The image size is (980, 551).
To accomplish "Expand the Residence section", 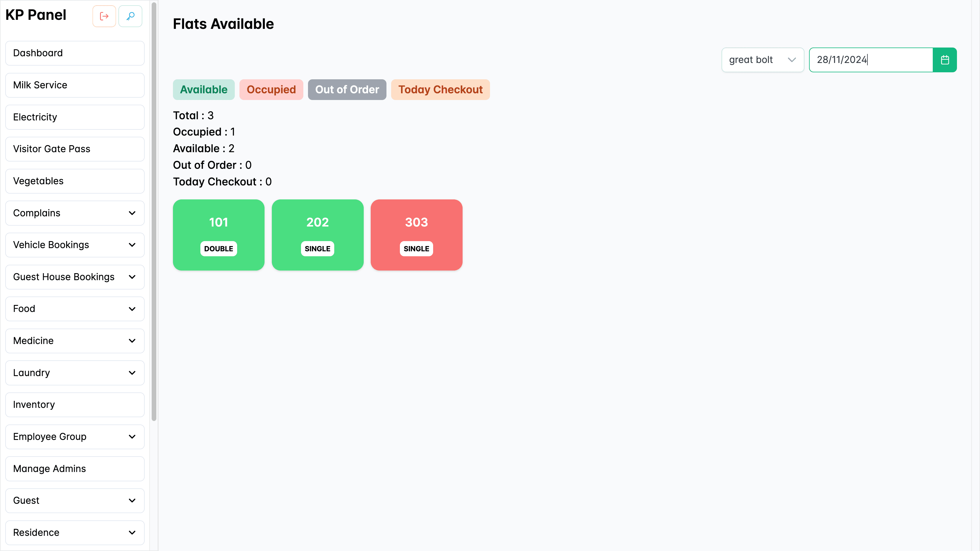I will [x=75, y=532].
